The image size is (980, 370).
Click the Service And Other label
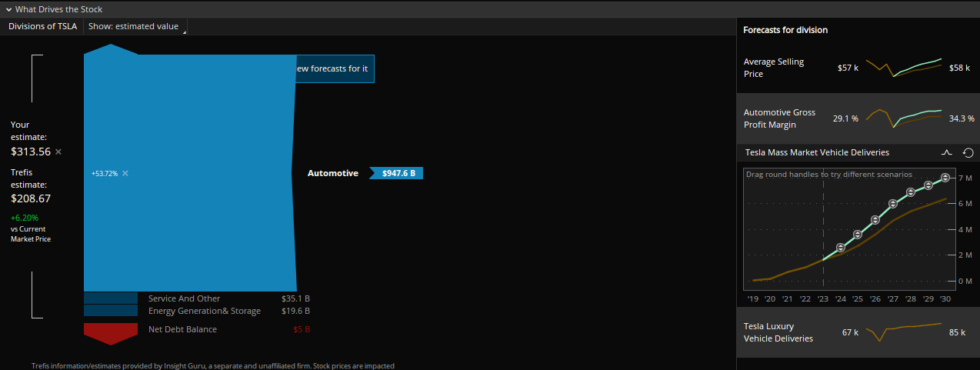pyautogui.click(x=184, y=298)
